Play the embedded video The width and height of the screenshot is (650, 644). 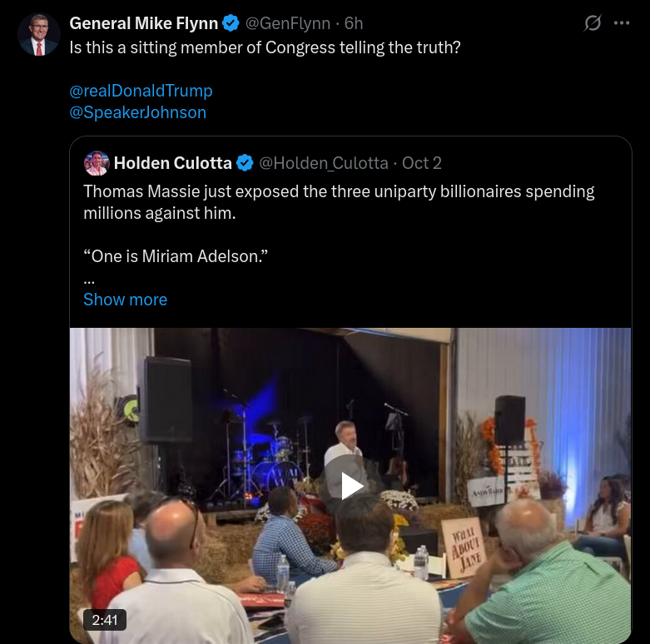coord(350,485)
